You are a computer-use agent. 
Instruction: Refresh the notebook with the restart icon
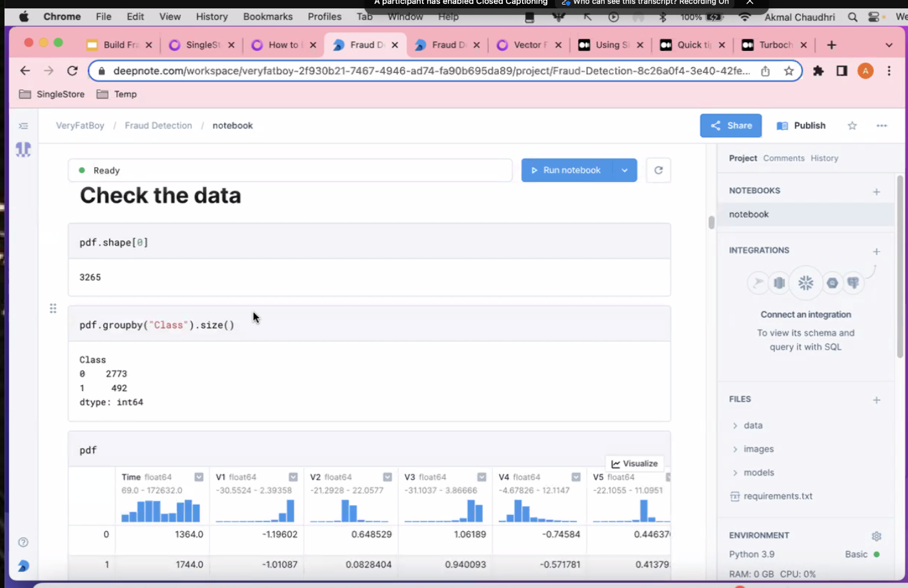[658, 170]
